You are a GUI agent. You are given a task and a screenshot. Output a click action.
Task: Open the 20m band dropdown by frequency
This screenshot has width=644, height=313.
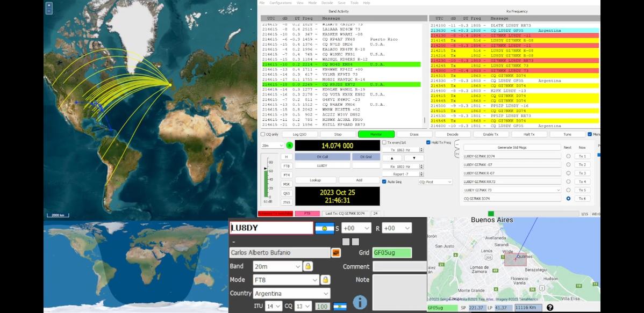[273, 145]
